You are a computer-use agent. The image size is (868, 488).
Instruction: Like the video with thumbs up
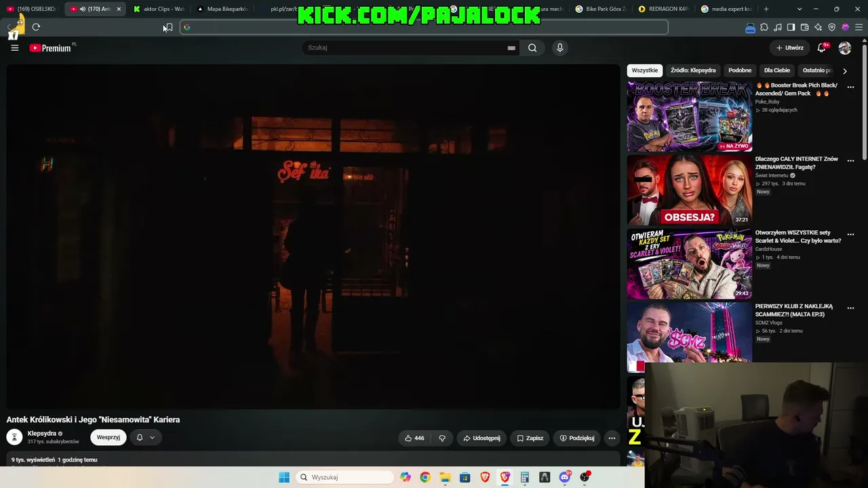(x=414, y=438)
